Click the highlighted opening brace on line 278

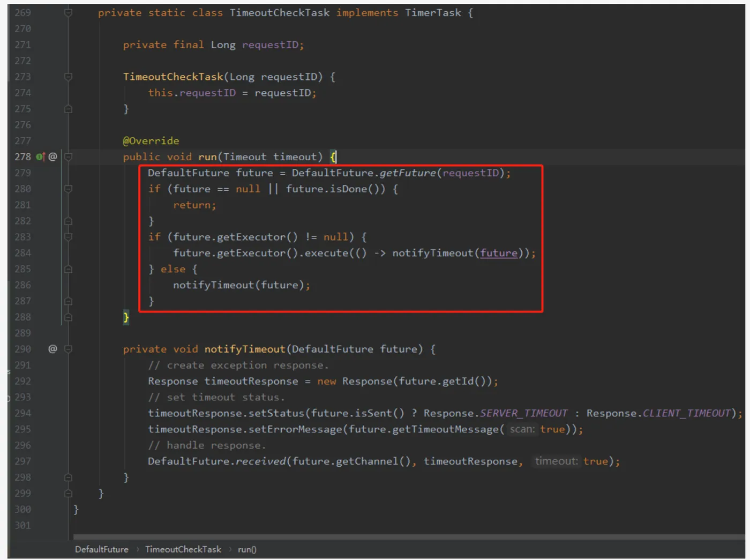(333, 157)
